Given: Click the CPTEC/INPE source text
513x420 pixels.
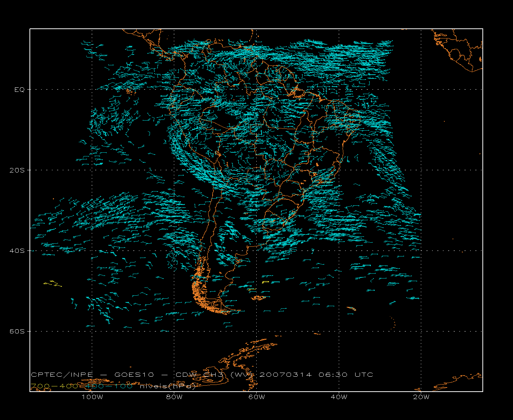Looking at the screenshot, I should (63, 375).
